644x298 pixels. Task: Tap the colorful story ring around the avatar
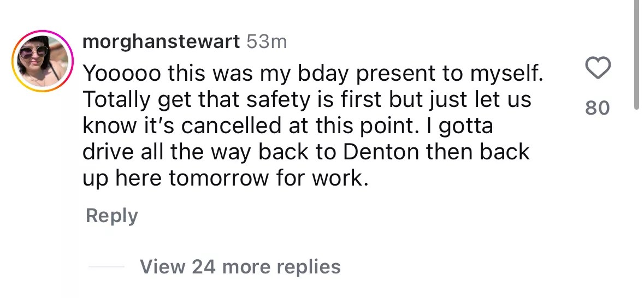pyautogui.click(x=43, y=33)
